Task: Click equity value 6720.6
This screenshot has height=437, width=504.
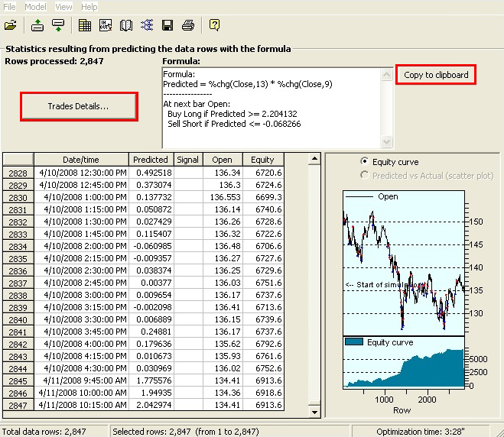Action: click(263, 173)
